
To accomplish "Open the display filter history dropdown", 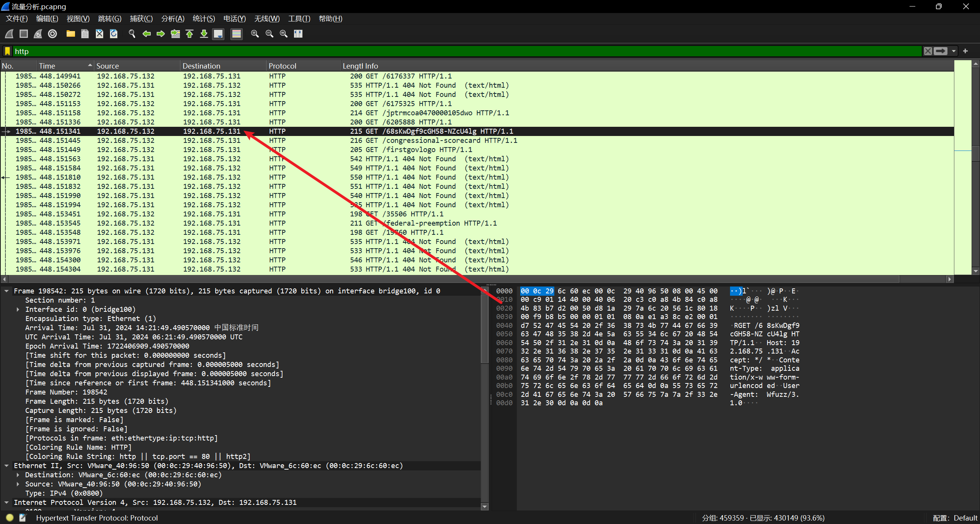I will 954,51.
